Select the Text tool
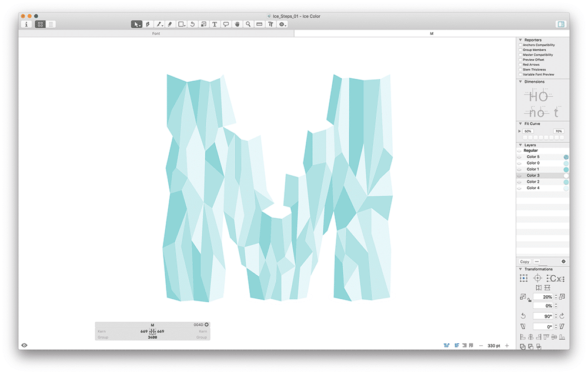Screen dimensions: 588x374 215,24
